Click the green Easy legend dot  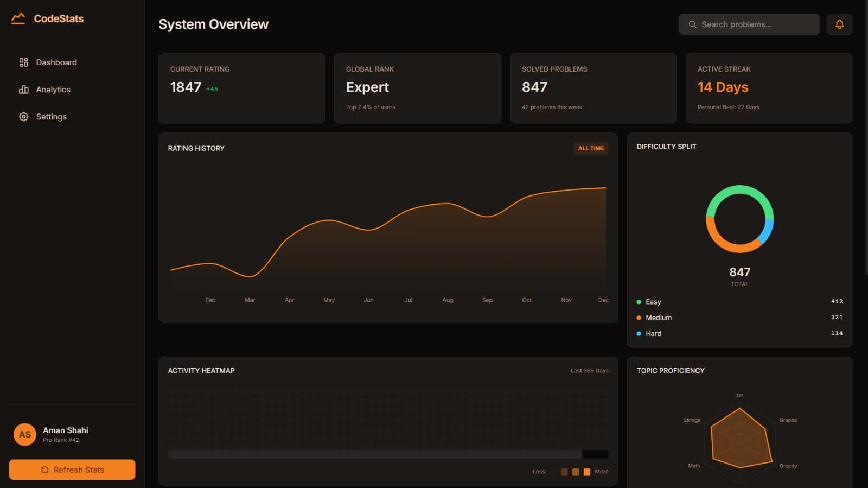[x=639, y=302]
